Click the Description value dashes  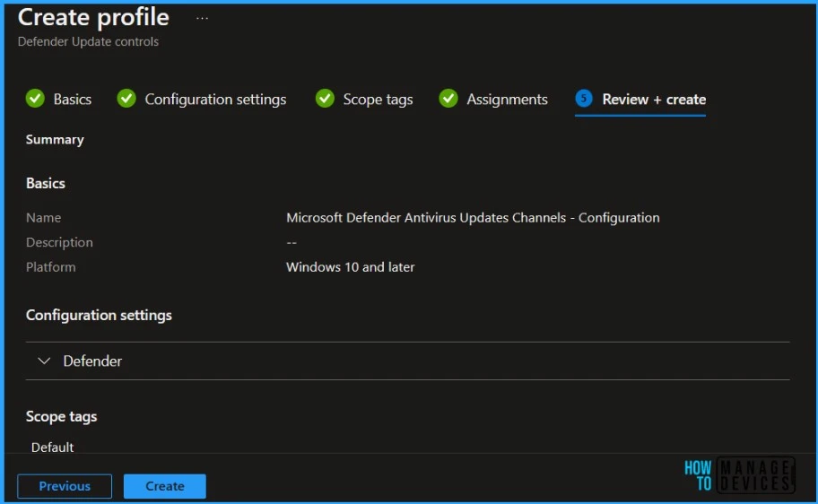(x=292, y=243)
